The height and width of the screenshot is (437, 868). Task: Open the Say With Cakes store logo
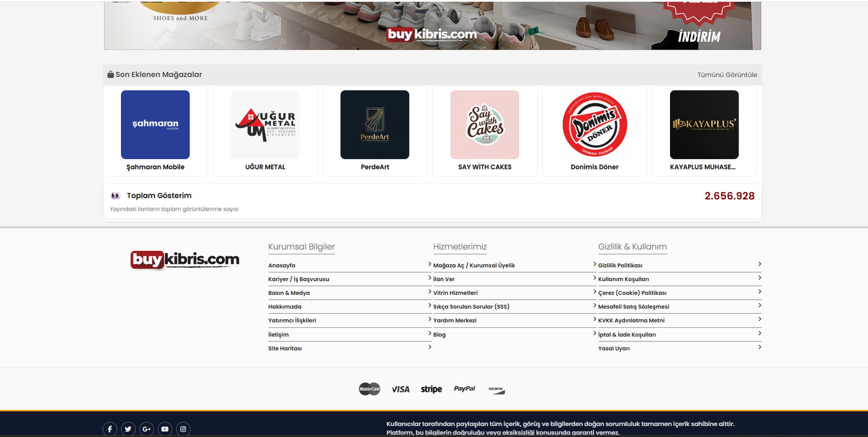(485, 125)
